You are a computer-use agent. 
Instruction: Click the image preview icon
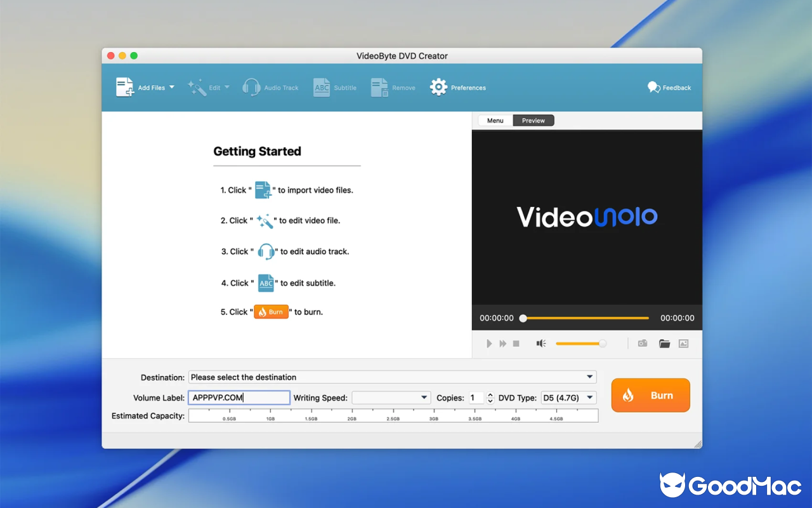(683, 343)
